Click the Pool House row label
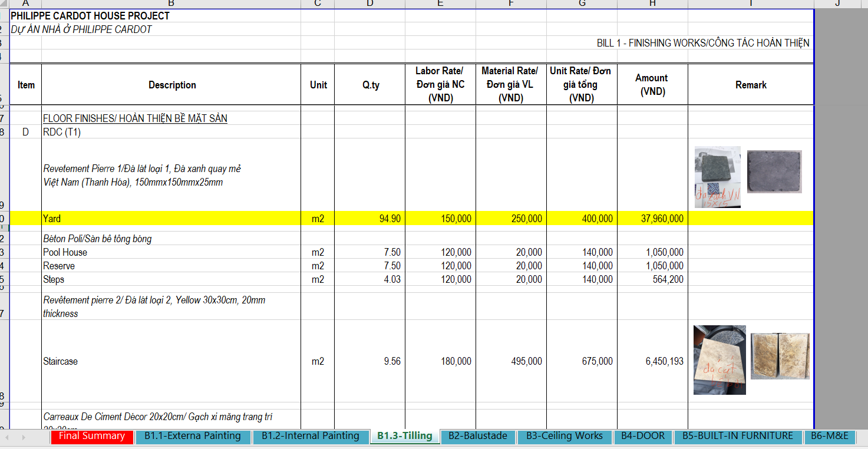The height and width of the screenshot is (449, 868). coord(65,252)
